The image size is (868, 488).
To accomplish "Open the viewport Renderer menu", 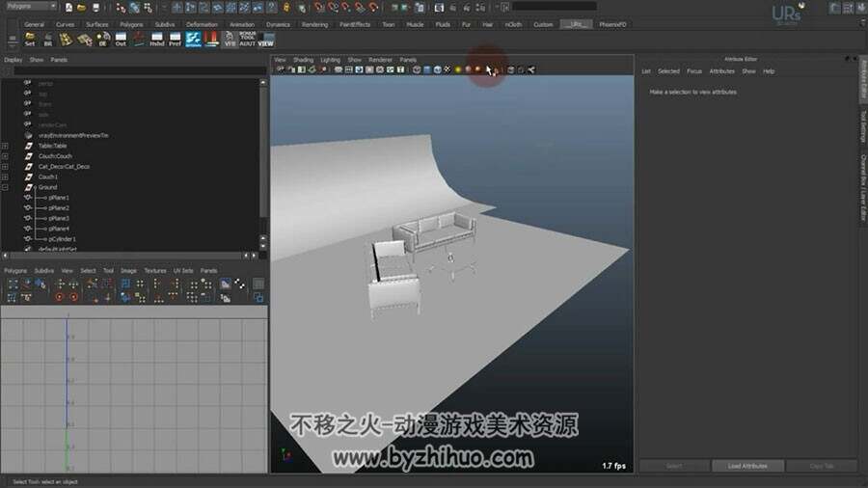I will pyautogui.click(x=380, y=60).
